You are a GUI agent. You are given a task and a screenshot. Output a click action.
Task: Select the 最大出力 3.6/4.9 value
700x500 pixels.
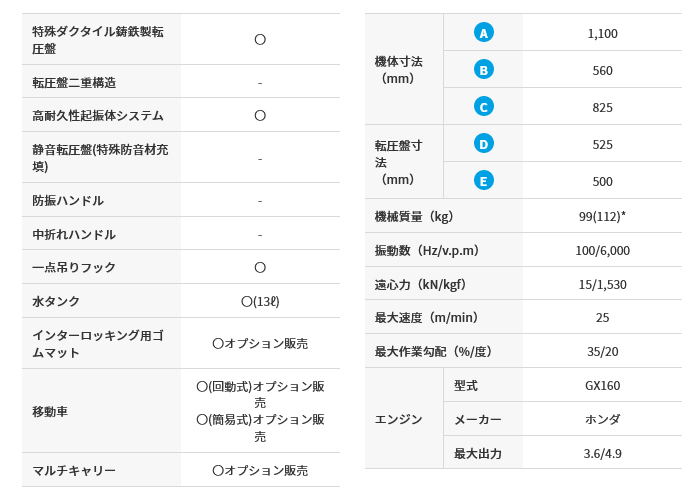602,454
